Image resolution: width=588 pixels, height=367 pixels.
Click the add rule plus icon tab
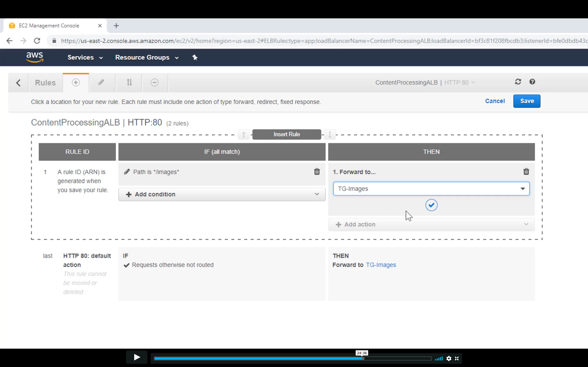point(76,83)
